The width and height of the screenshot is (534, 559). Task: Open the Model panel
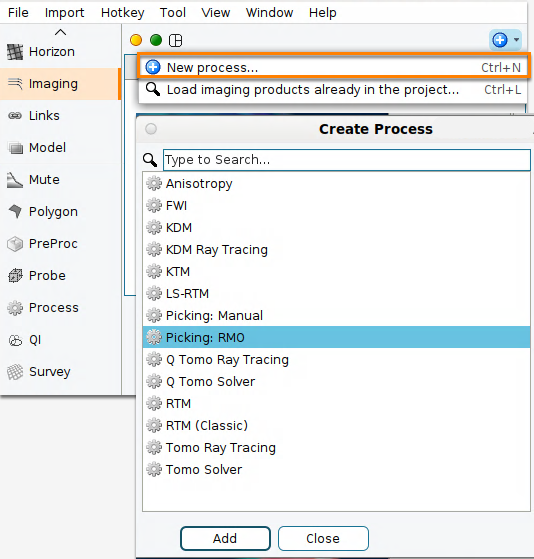(x=60, y=148)
